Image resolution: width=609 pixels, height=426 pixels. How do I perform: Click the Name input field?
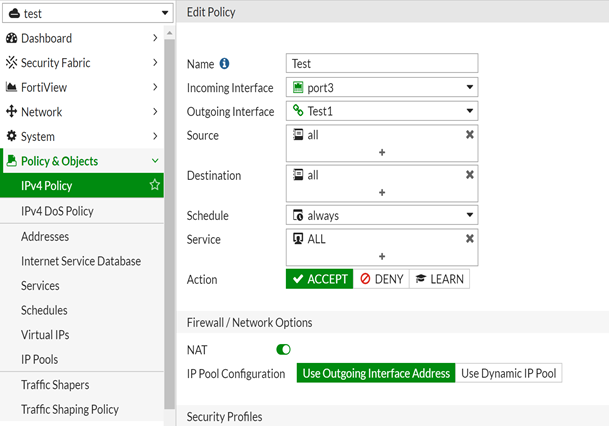point(382,64)
